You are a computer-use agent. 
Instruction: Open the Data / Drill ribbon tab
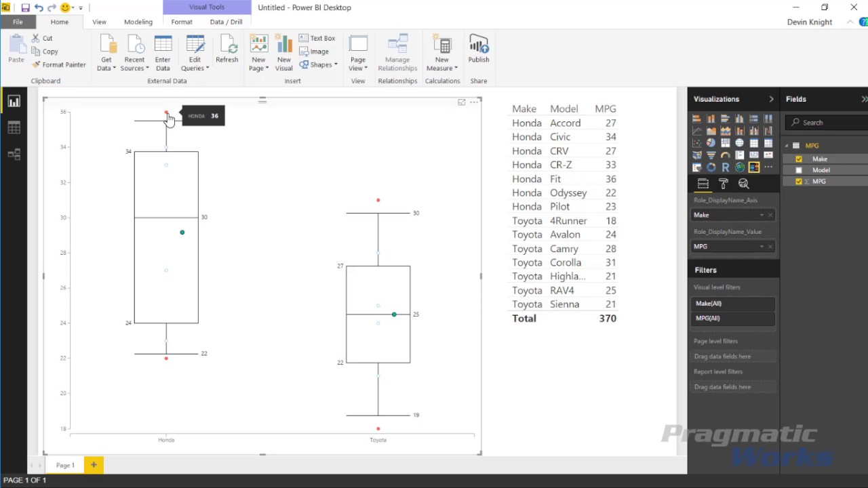click(226, 22)
